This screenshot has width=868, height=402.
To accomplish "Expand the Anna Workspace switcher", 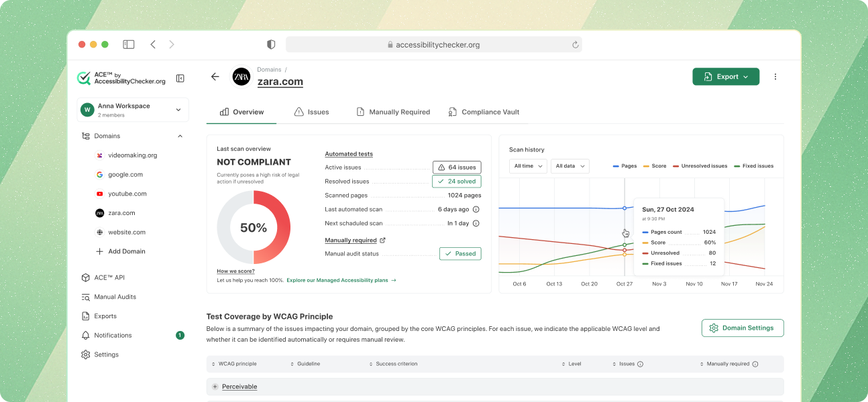I will click(133, 110).
